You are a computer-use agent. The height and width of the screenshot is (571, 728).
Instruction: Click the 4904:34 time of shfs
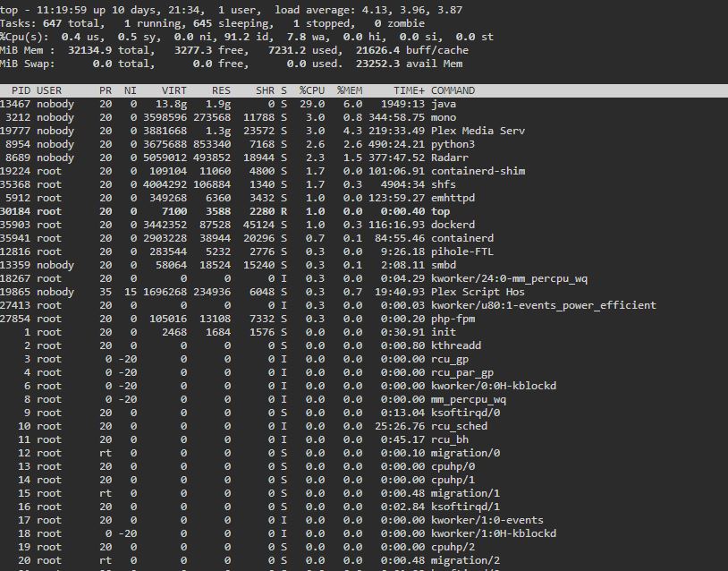402,185
